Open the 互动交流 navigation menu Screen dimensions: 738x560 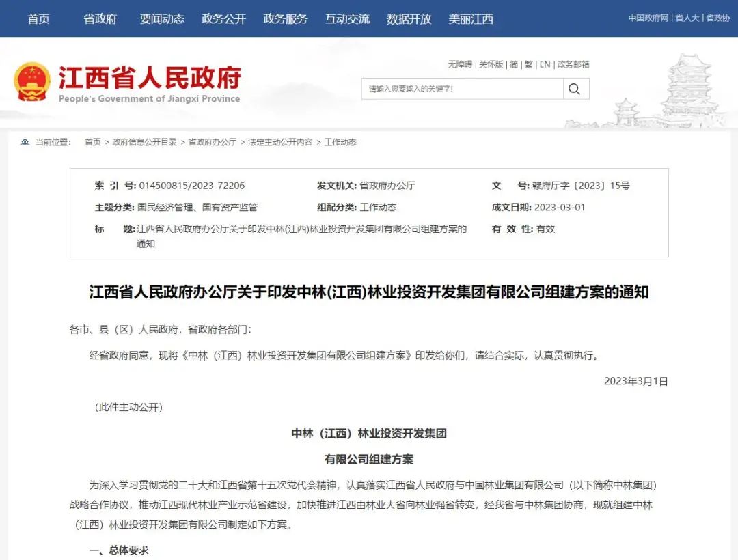click(347, 19)
